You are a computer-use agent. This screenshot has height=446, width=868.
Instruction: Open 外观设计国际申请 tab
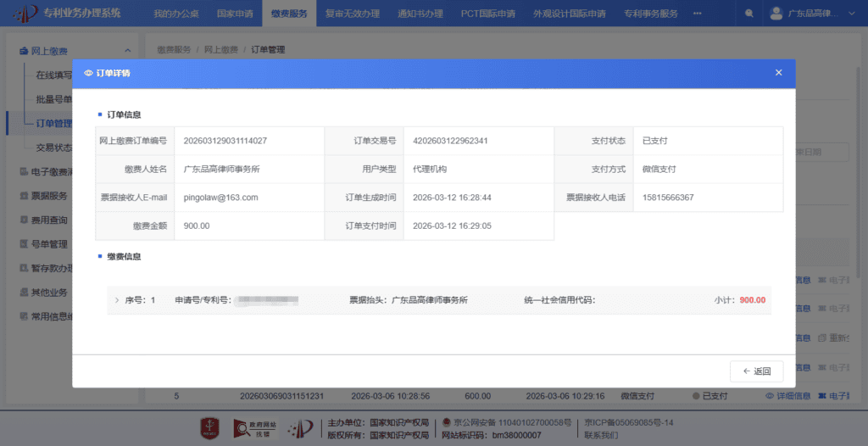pyautogui.click(x=569, y=14)
